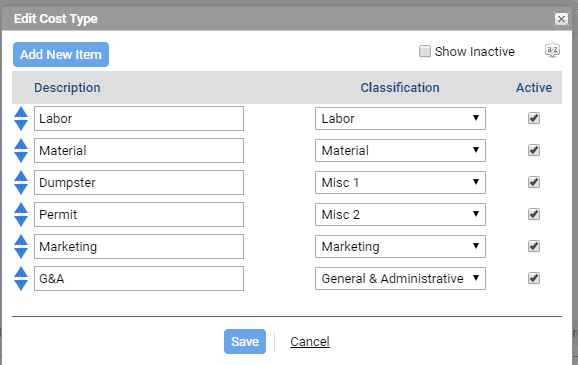Move the G&A row up with arrow
The image size is (578, 365).
[21, 272]
